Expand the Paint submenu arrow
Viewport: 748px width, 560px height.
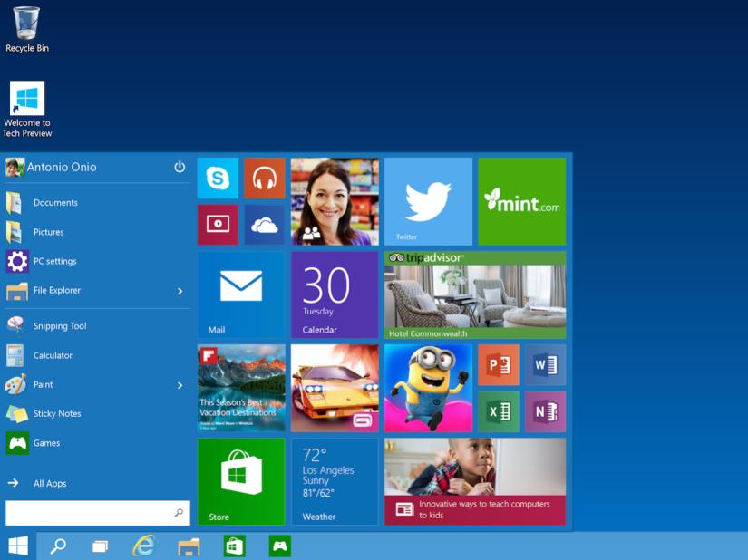pyautogui.click(x=179, y=384)
